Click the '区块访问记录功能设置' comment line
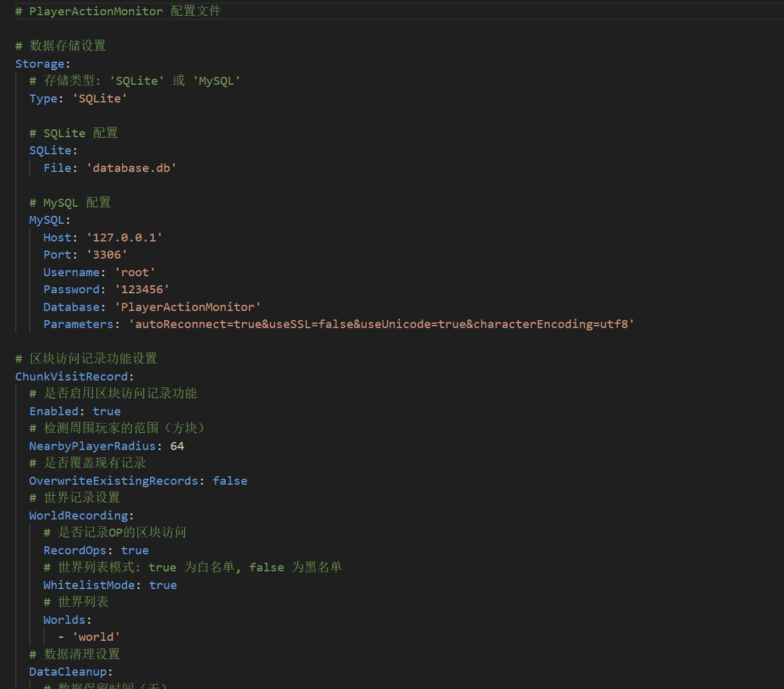Image resolution: width=784 pixels, height=689 pixels. tap(86, 359)
